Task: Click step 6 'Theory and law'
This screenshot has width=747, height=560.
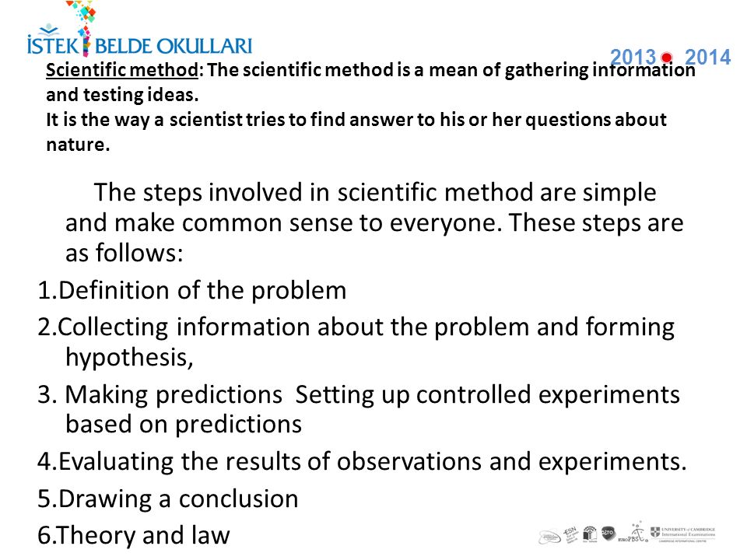Action: point(133,535)
